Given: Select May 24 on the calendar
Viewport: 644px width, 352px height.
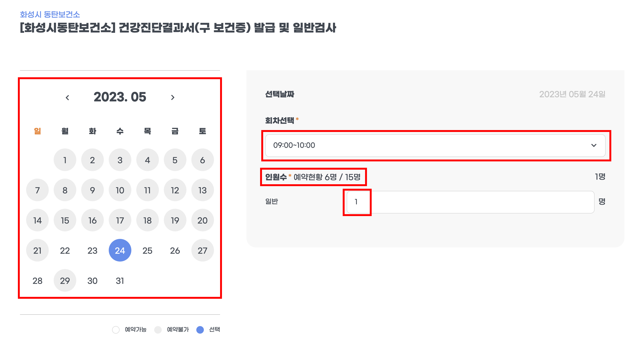Looking at the screenshot, I should 120,250.
